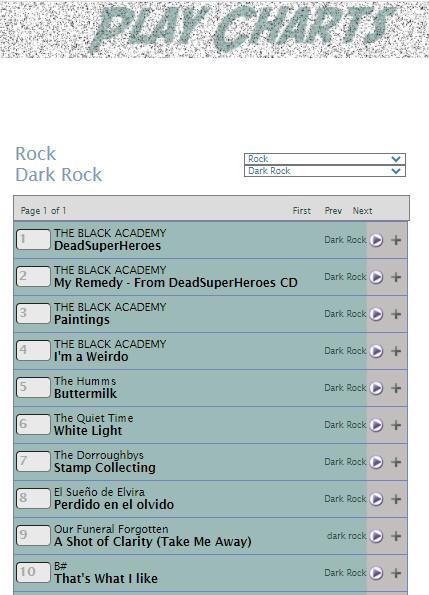Open song title DeadSuperHeroes
The image size is (429, 595).
[107, 246]
